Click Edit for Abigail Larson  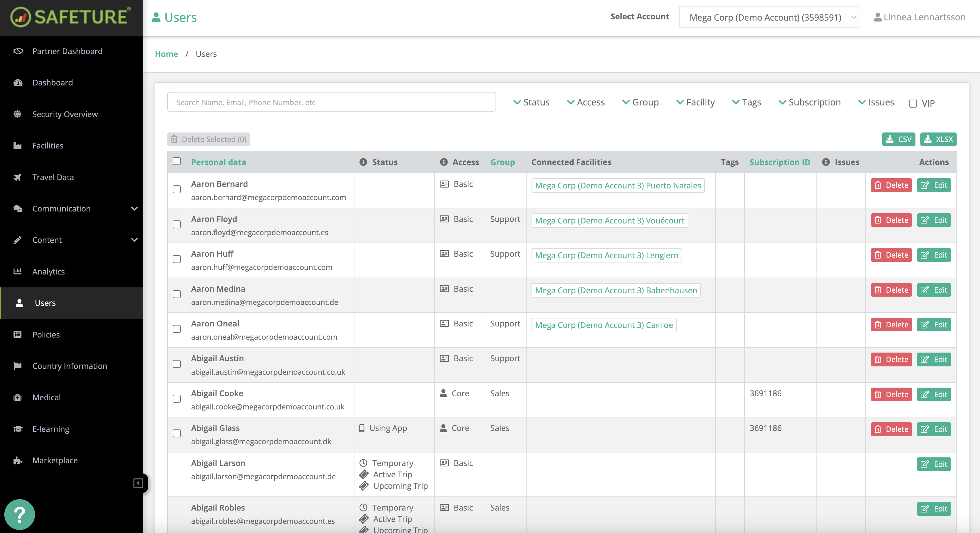point(933,464)
